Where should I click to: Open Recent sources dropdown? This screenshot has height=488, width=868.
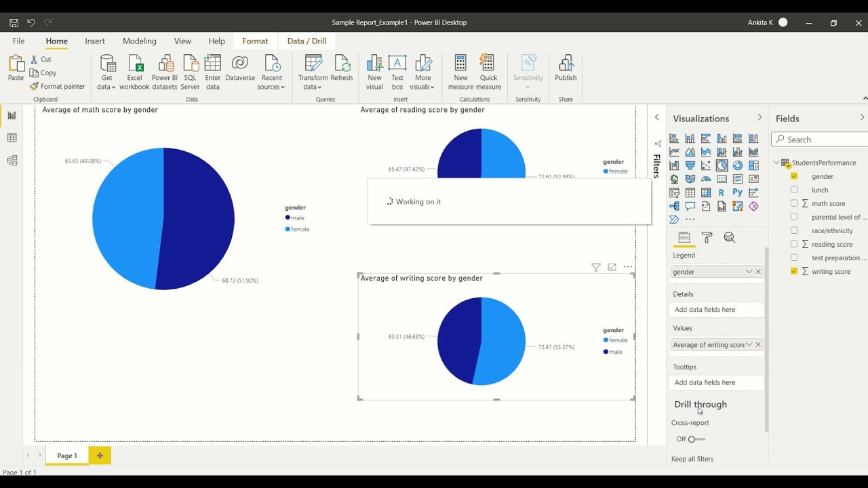point(271,82)
